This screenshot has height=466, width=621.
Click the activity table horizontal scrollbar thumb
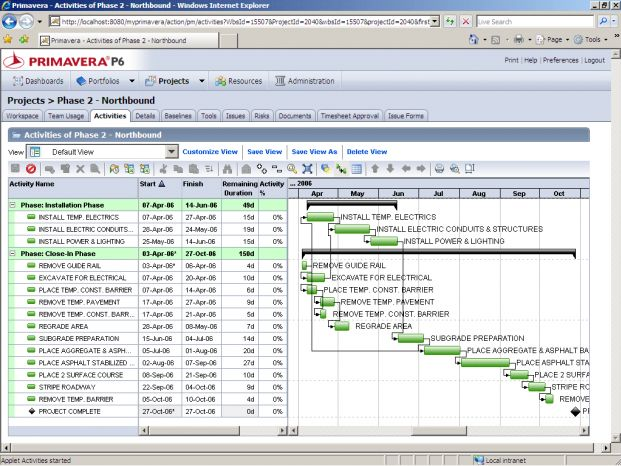(194, 430)
